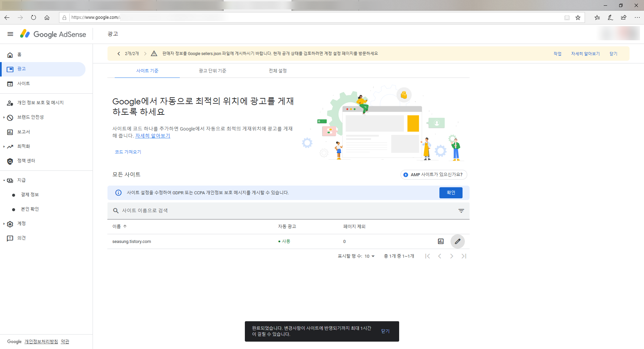Image resolution: width=644 pixels, height=349 pixels.
Task: Dismiss the banner with 닫기
Action: (x=613, y=54)
